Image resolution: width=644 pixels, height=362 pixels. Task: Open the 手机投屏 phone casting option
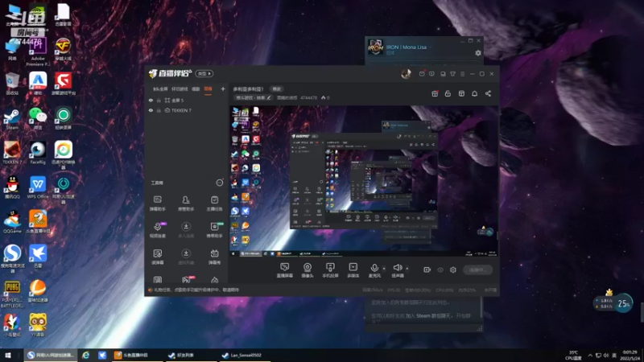click(330, 270)
